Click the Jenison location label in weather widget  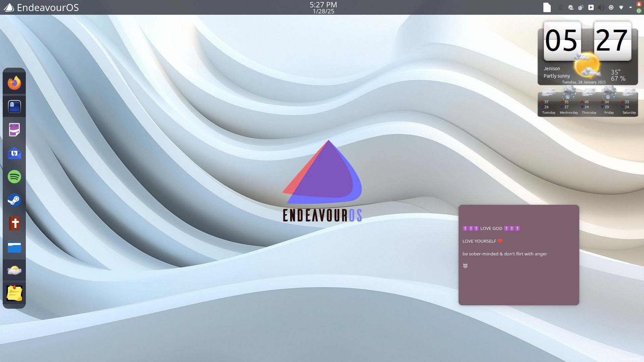[552, 68]
